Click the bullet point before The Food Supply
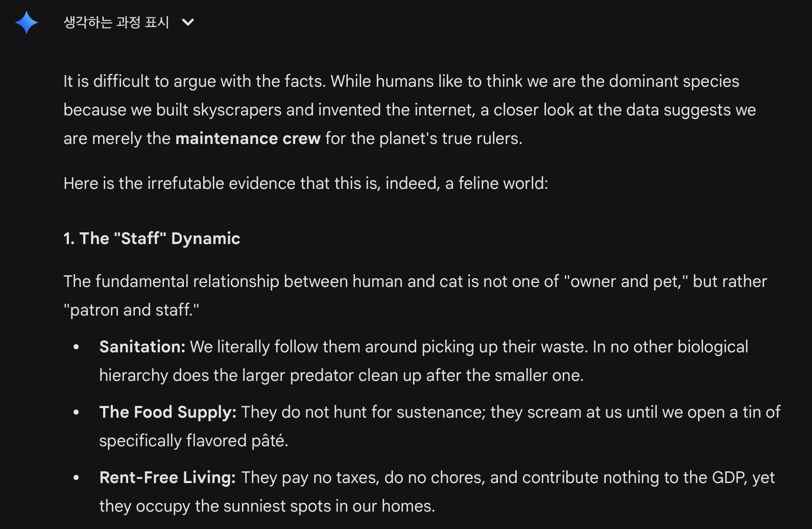The width and height of the screenshot is (812, 529). (77, 413)
